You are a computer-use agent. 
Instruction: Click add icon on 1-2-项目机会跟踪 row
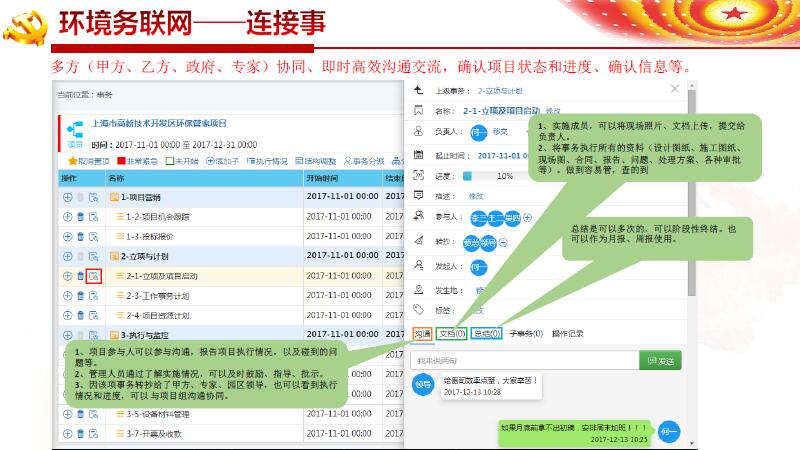point(67,217)
